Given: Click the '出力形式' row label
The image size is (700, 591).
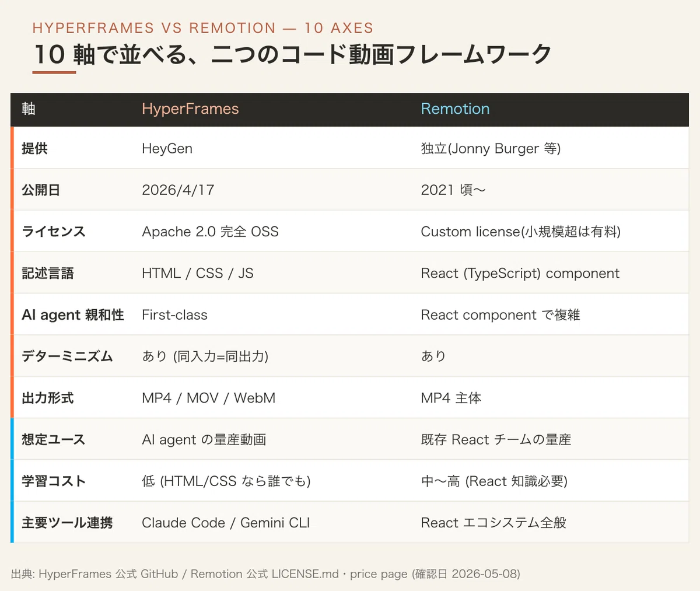Looking at the screenshot, I should 48,398.
